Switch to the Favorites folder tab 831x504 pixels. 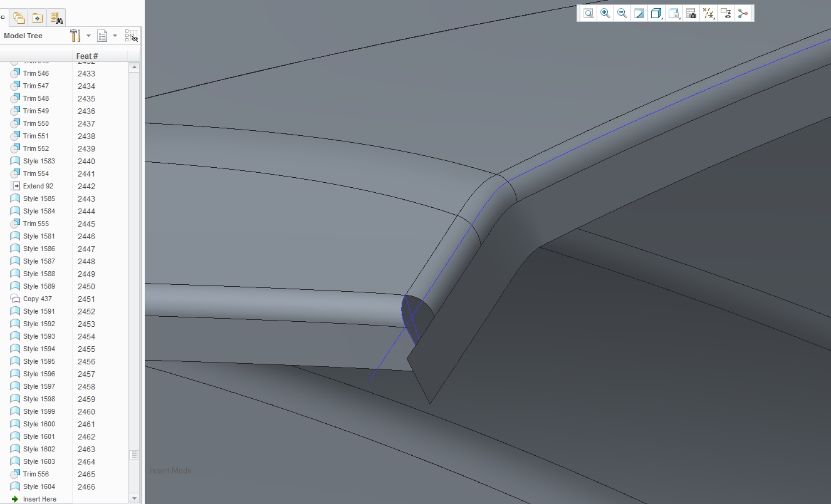point(38,18)
